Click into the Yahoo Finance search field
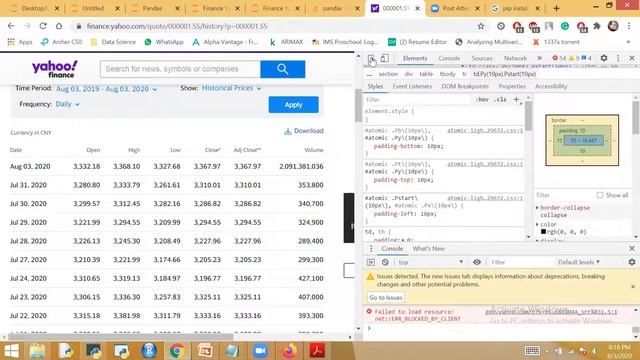640x360 pixels. pyautogui.click(x=180, y=69)
